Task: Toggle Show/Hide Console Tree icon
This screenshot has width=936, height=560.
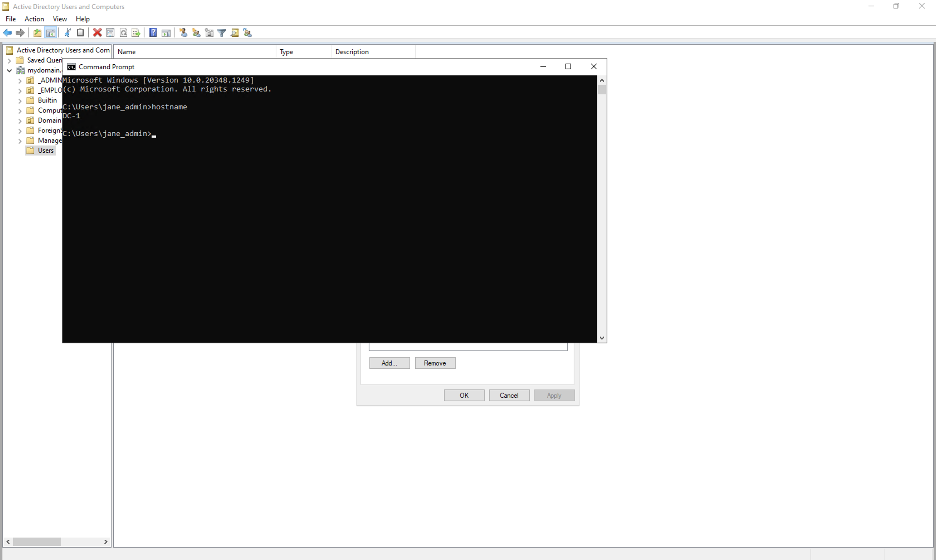Action: [50, 33]
